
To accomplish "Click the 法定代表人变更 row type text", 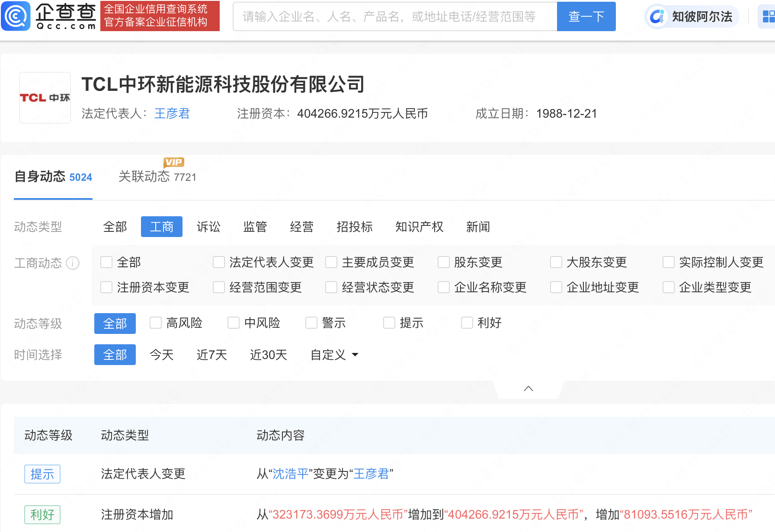I will [x=143, y=474].
